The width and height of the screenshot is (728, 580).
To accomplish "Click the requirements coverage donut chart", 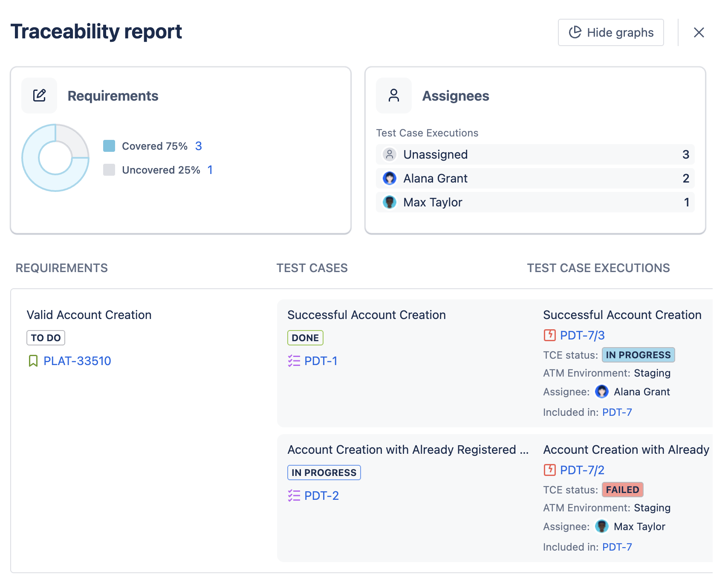I will (x=55, y=158).
